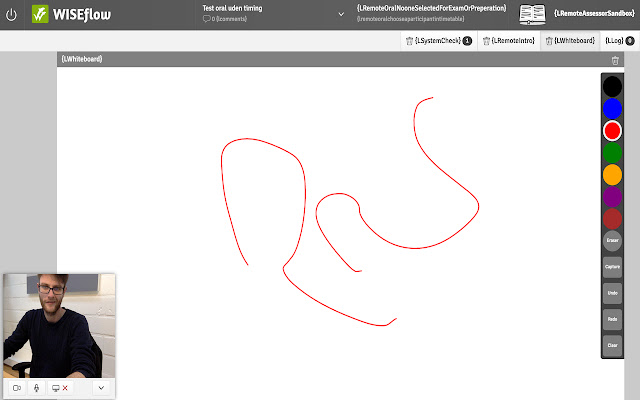This screenshot has width=640, height=400.
Task: Click the badge count on the LSystemCheck tab
Action: [x=467, y=41]
